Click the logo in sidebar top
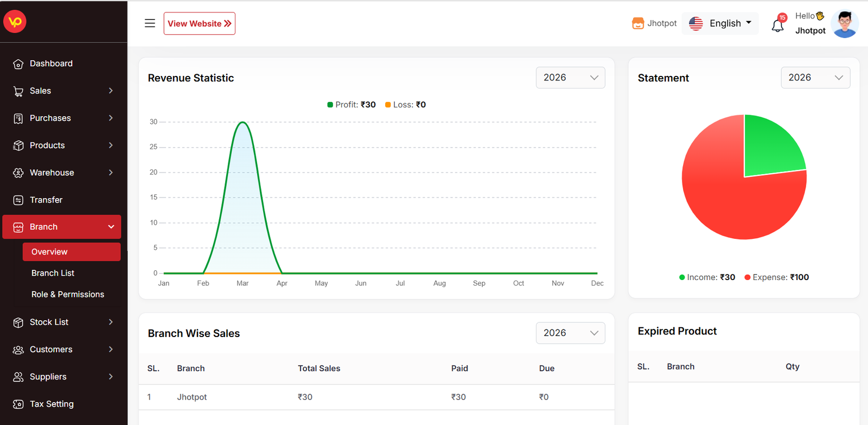Image resolution: width=868 pixels, height=425 pixels. pyautogui.click(x=15, y=22)
